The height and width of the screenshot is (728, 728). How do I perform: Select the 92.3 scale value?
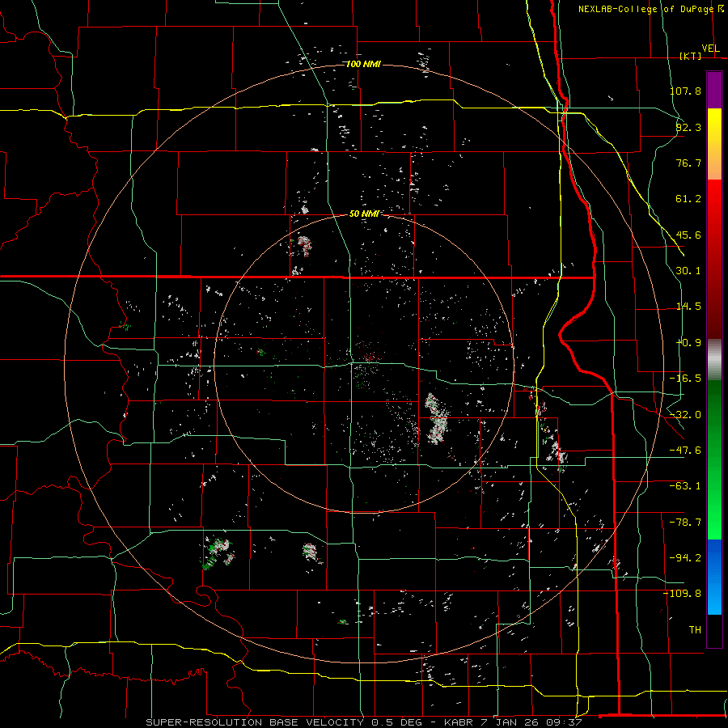pyautogui.click(x=688, y=127)
